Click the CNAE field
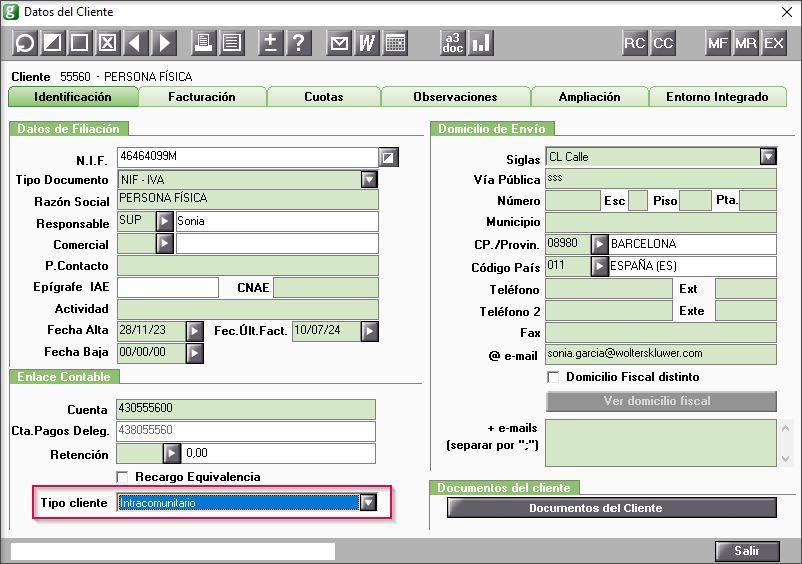 coord(326,287)
